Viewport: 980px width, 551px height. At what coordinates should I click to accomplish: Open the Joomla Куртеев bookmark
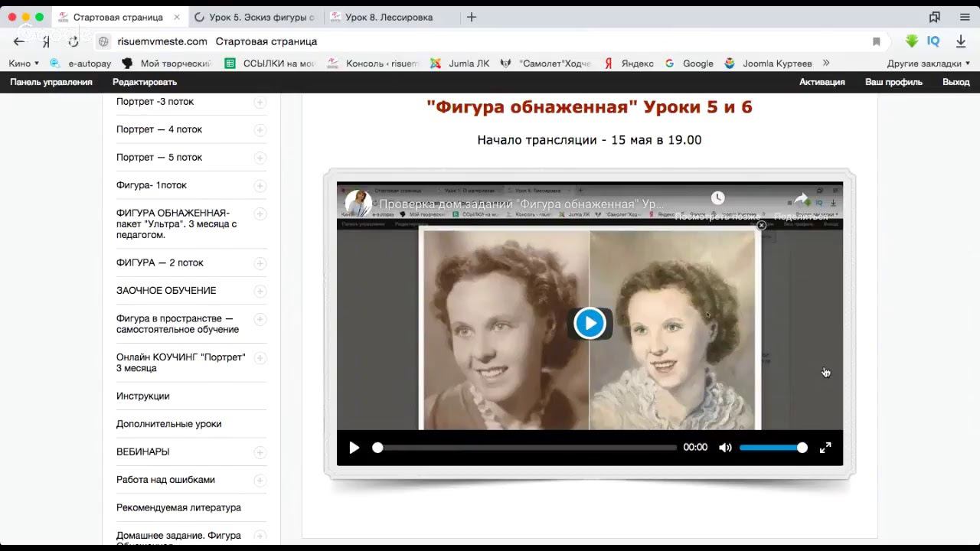[769, 64]
